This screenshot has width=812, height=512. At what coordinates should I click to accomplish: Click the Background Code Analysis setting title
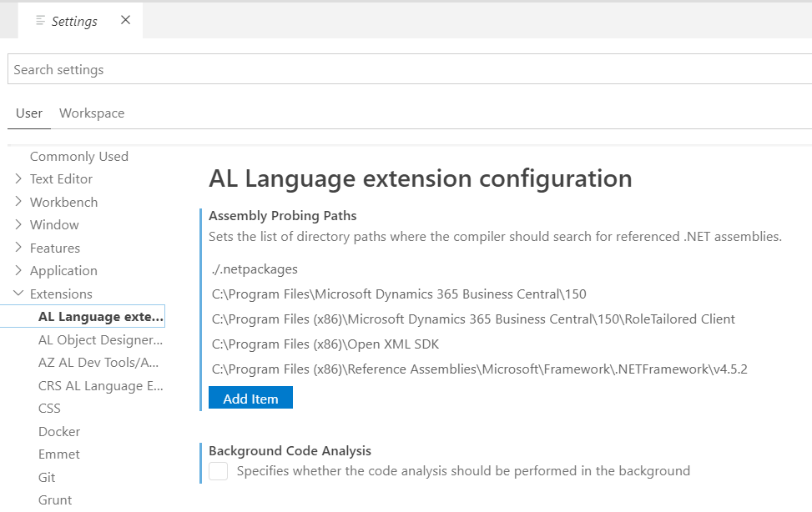[x=290, y=451]
